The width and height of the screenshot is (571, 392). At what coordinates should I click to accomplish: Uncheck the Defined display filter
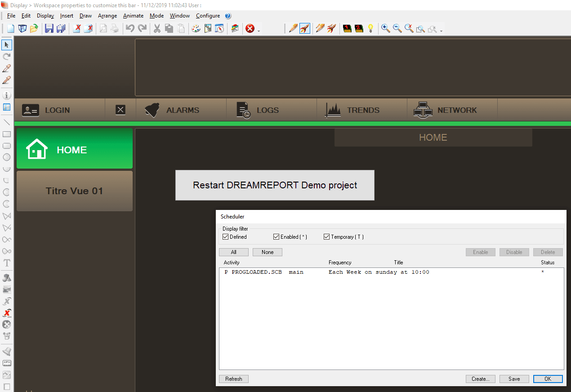pos(225,236)
